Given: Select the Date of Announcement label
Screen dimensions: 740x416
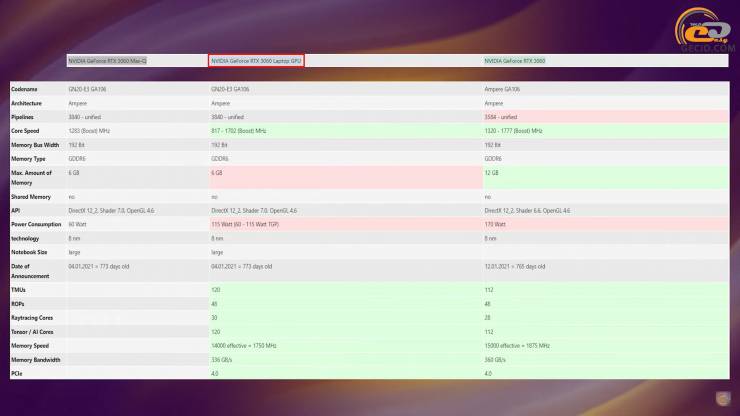Looking at the screenshot, I should (30, 271).
